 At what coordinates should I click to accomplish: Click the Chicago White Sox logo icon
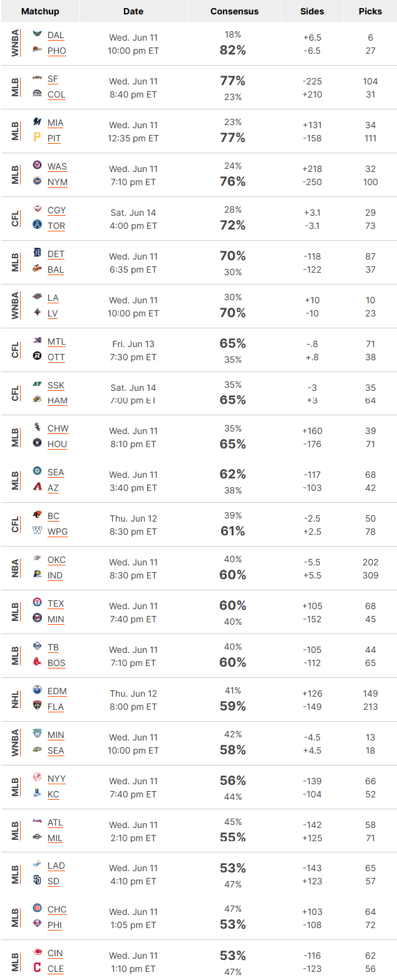tap(37, 428)
